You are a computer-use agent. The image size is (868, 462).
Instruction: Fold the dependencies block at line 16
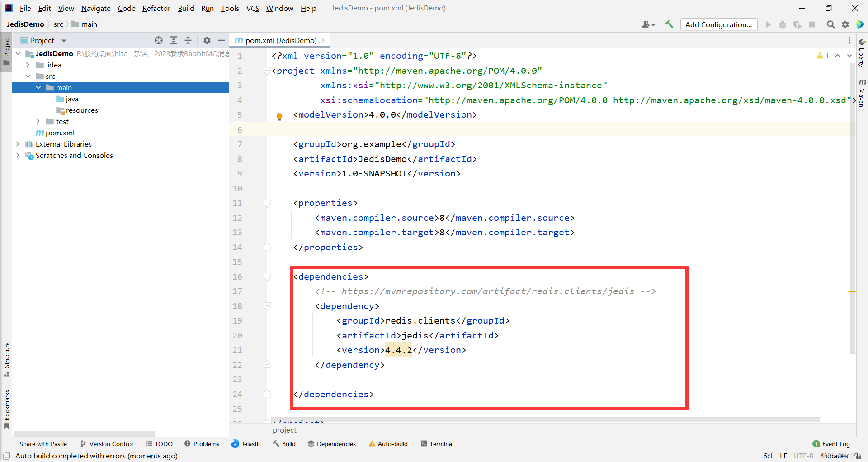tap(267, 276)
